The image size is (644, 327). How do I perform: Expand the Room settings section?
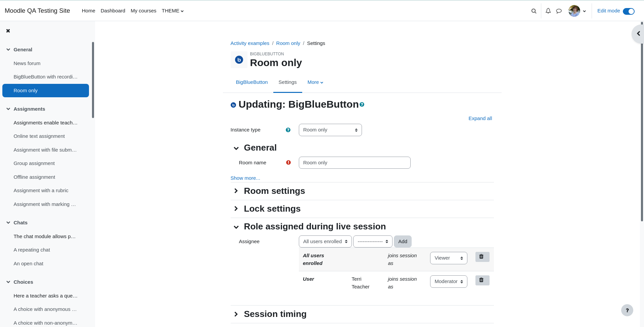[274, 191]
